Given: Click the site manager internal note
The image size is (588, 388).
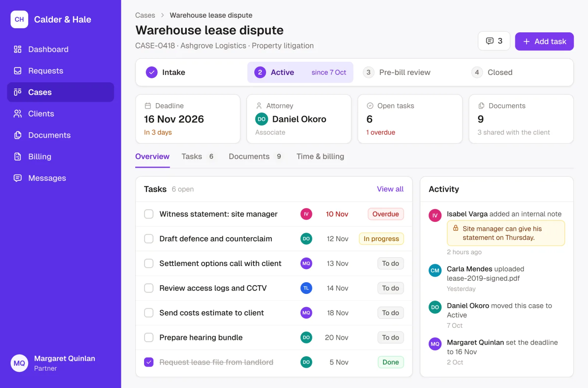Looking at the screenshot, I should tap(506, 233).
